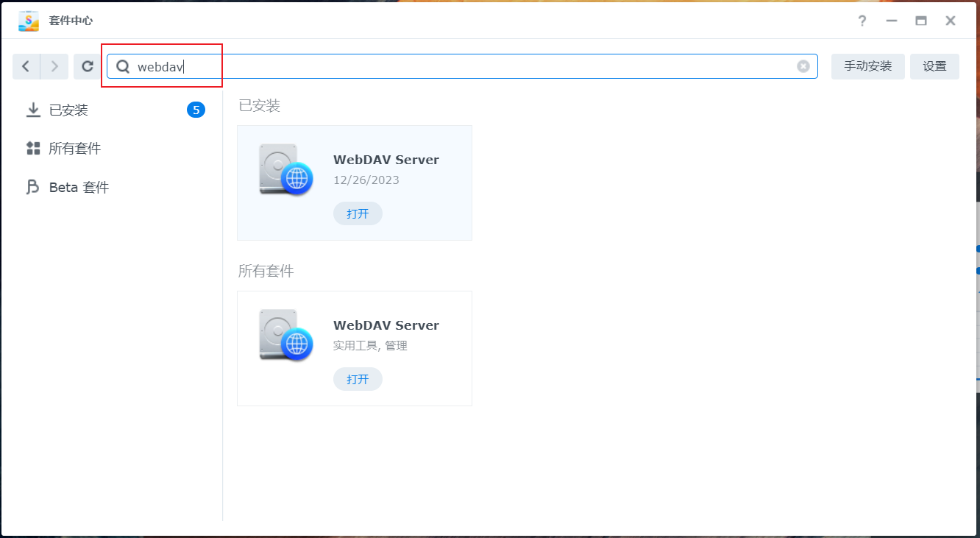The width and height of the screenshot is (980, 538).
Task: Refresh the package list
Action: point(88,66)
